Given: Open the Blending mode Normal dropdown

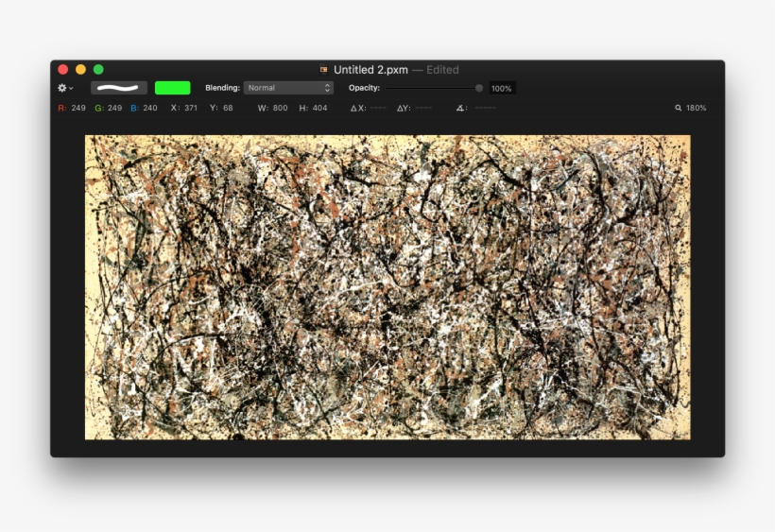Looking at the screenshot, I should (288, 88).
